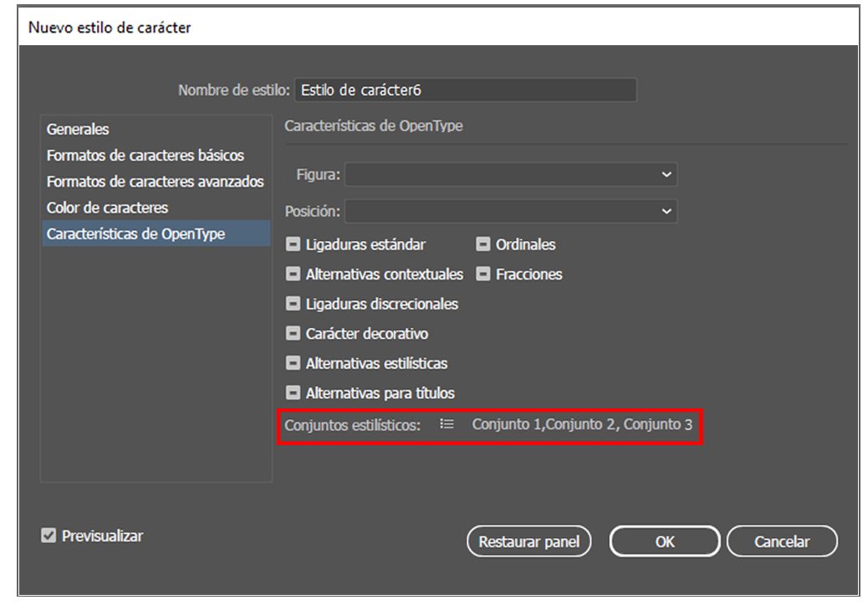Click the Restaurar panel button
The width and height of the screenshot is (868, 610).
click(529, 541)
